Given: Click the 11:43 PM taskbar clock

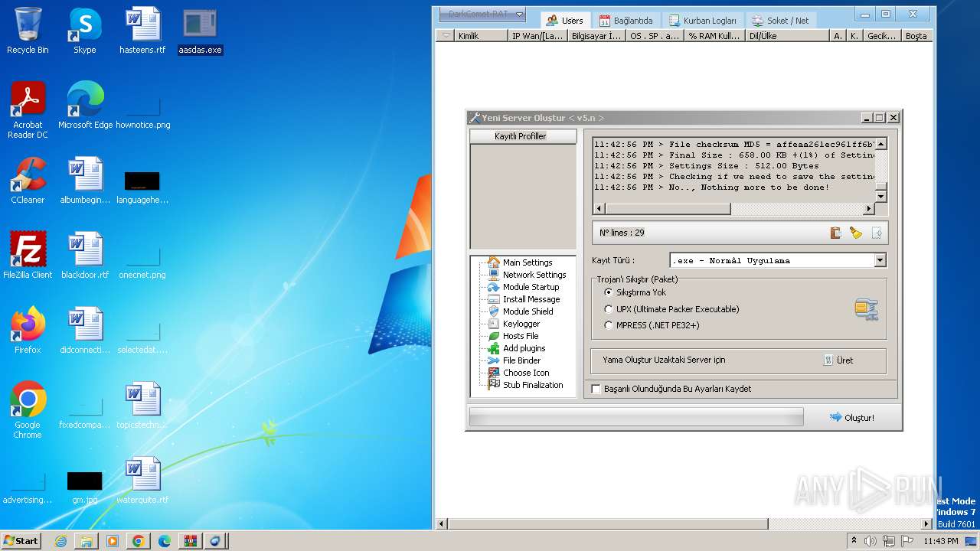Looking at the screenshot, I should [940, 541].
